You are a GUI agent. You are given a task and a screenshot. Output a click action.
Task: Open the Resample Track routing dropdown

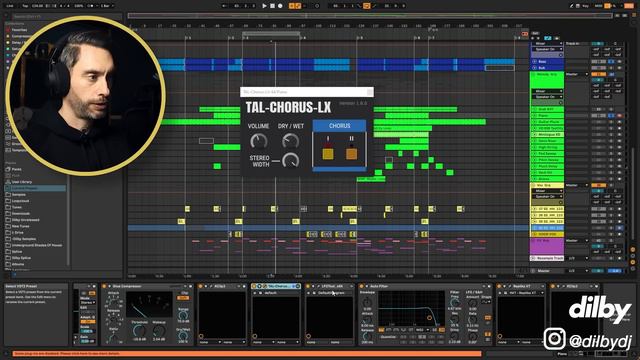click(x=577, y=258)
